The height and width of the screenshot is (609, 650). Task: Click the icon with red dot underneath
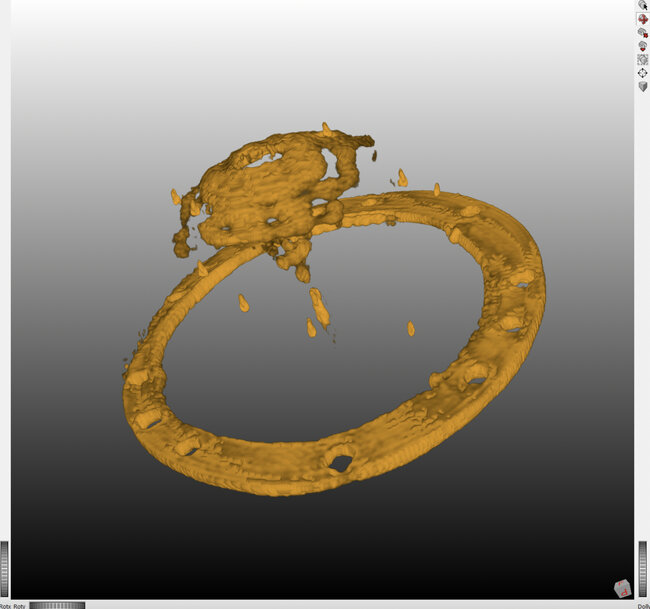coord(643,46)
